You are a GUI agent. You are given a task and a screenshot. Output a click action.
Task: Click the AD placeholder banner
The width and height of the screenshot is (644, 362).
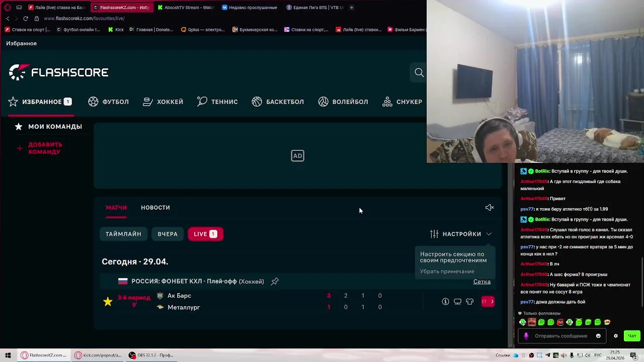(297, 156)
